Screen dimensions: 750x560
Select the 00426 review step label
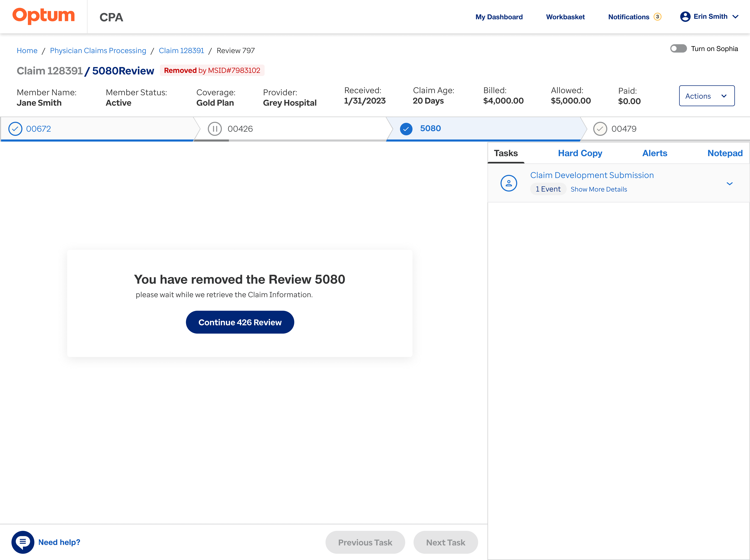240,129
